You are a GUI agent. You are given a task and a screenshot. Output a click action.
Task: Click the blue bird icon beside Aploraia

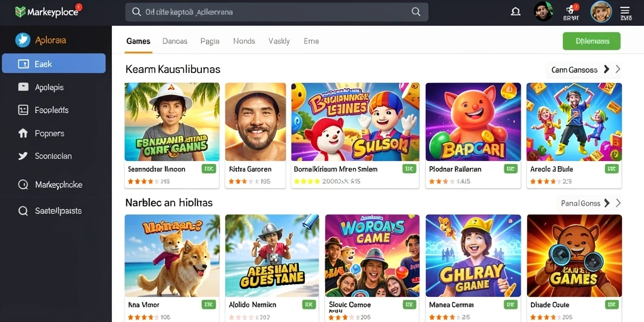(x=23, y=40)
